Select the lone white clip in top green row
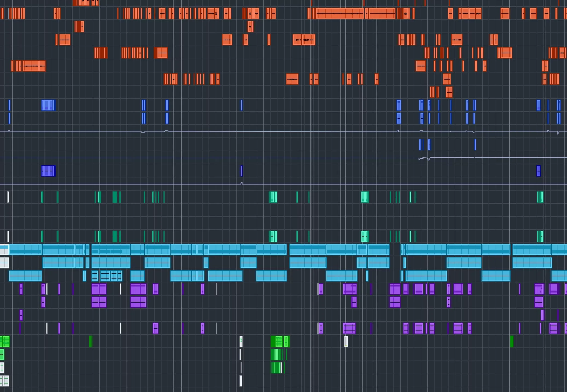Image resolution: width=567 pixels, height=392 pixels. [x=346, y=341]
